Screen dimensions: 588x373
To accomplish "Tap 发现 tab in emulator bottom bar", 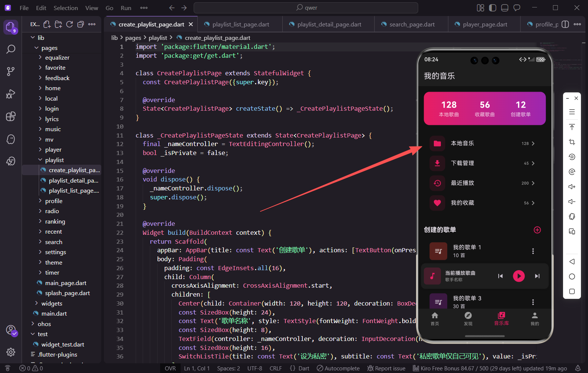I will coord(468,319).
